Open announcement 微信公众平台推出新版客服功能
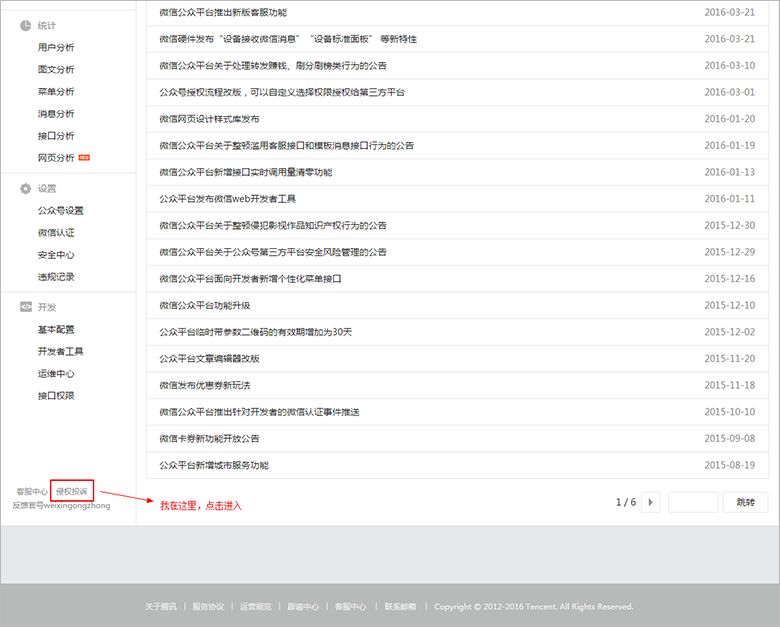 [x=223, y=12]
